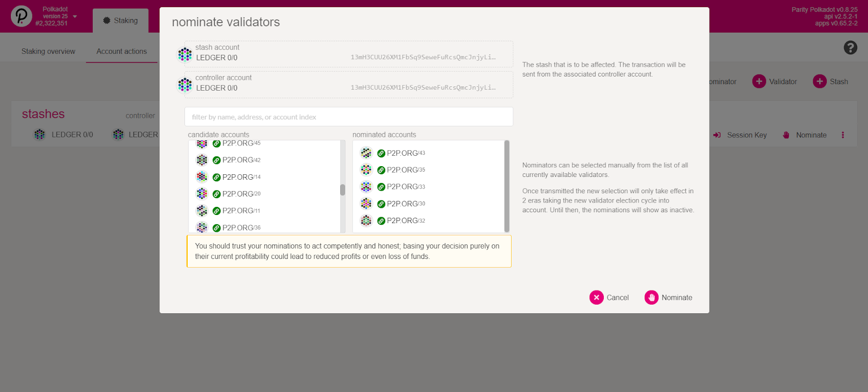Screen dimensions: 868x392
Task: Click the Cancel label in dialog
Action: click(617, 298)
